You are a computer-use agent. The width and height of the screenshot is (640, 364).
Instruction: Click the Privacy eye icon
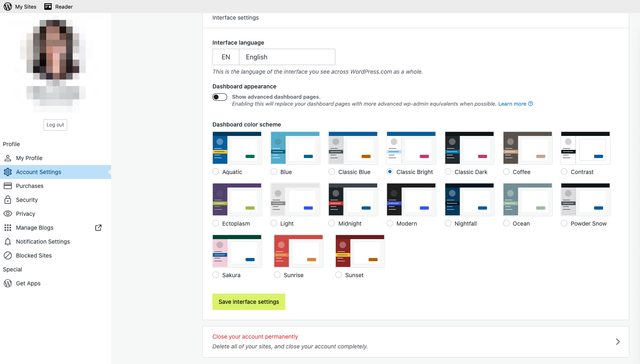coord(8,214)
